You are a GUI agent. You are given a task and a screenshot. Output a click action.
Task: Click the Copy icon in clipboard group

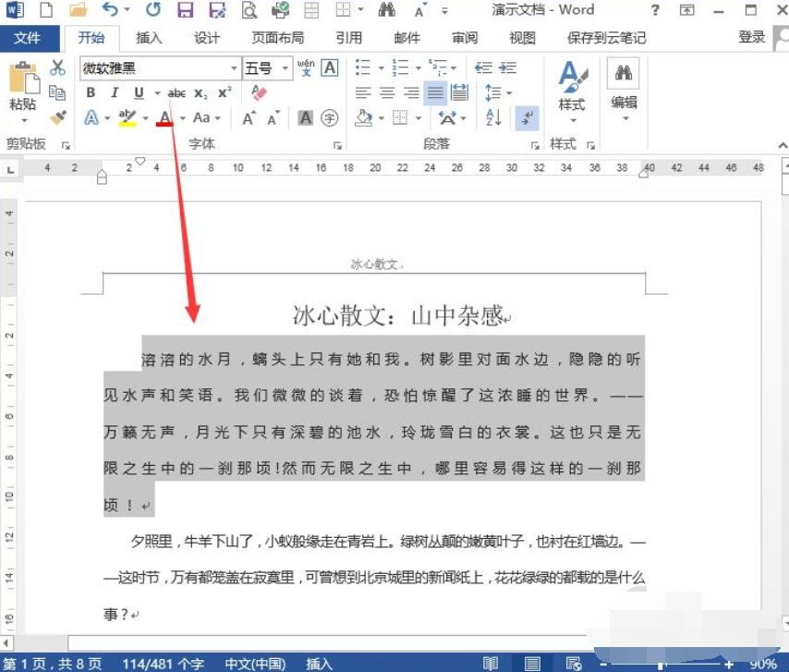(57, 92)
